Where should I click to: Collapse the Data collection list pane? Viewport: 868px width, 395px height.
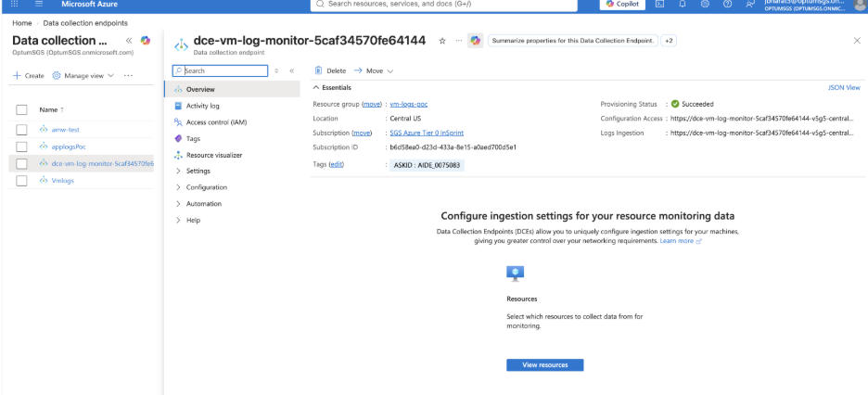point(128,41)
